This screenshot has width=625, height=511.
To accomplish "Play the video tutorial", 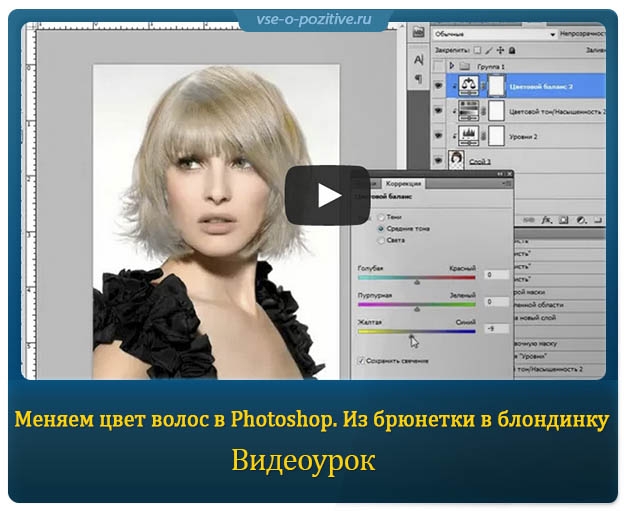I will pos(328,195).
